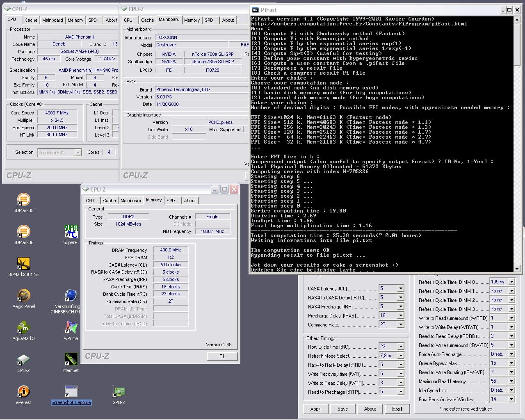Switch to the Memory tab in front CPU-Z window

(x=154, y=200)
